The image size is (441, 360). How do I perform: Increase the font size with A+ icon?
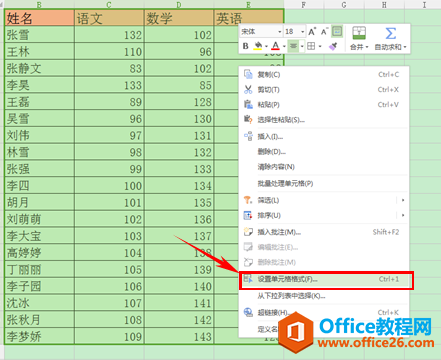tap(312, 32)
